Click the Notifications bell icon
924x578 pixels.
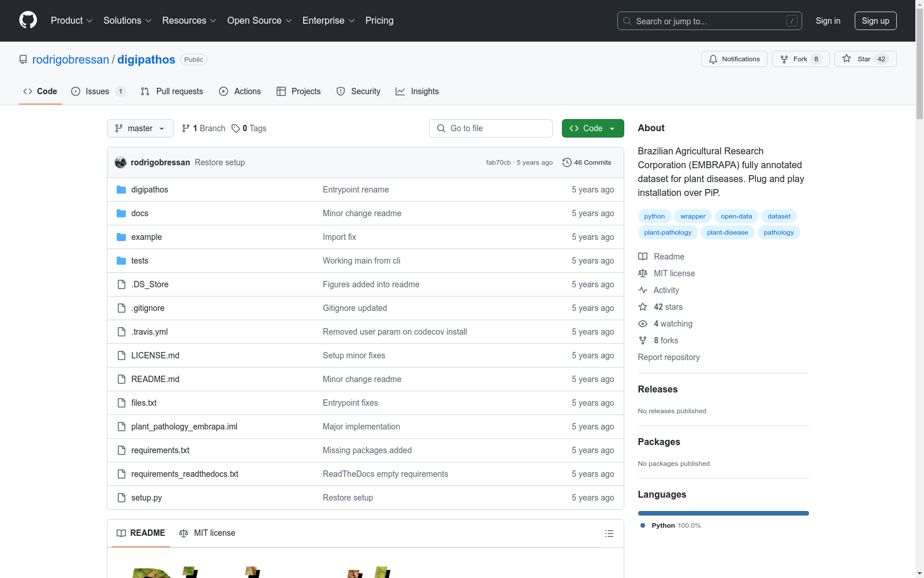pos(713,59)
